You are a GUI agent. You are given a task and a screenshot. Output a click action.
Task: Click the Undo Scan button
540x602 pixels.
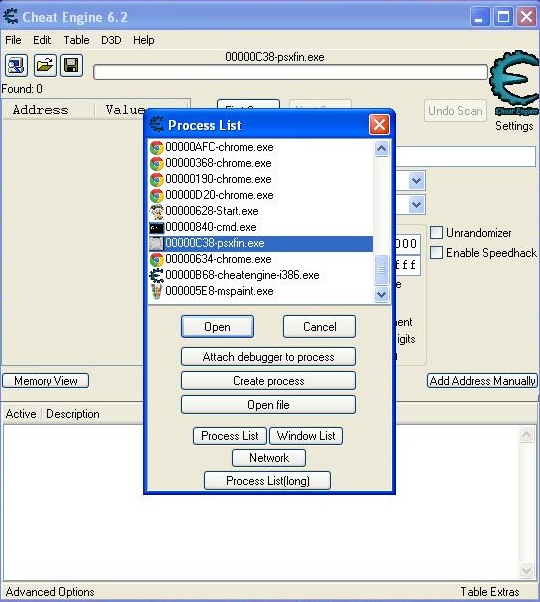point(455,111)
